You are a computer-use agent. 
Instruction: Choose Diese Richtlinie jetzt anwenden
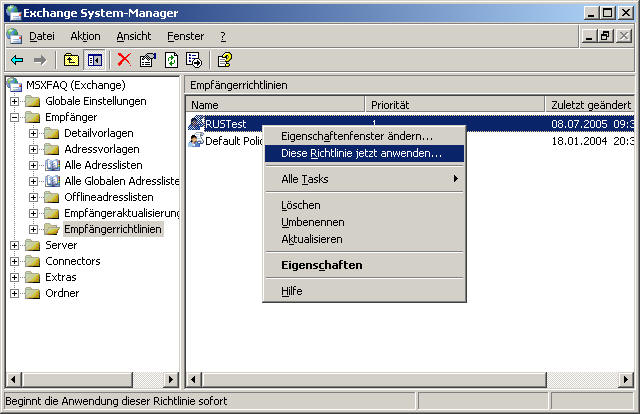364,154
